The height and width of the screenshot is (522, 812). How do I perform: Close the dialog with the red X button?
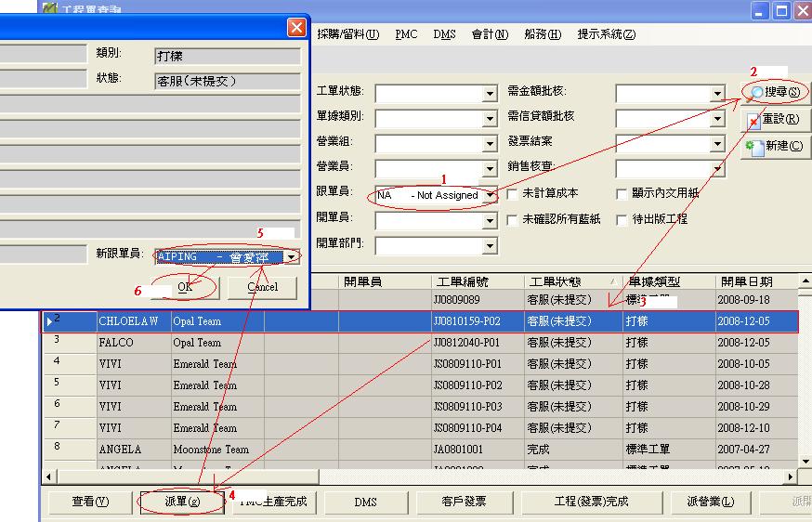point(296,27)
